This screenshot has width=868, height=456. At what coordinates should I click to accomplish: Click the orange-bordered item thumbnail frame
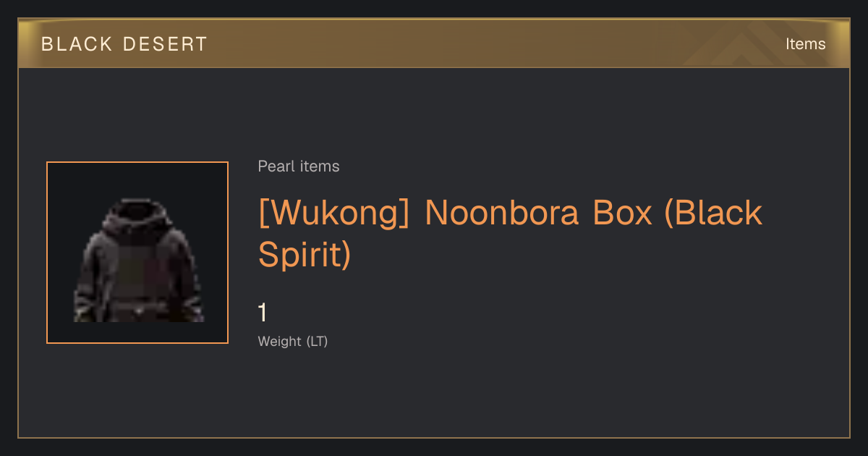click(x=137, y=253)
